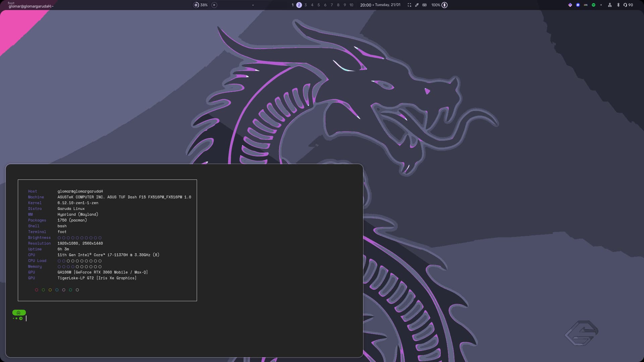This screenshot has width=644, height=362.
Task: Switch to workspace 10
Action: click(352, 5)
